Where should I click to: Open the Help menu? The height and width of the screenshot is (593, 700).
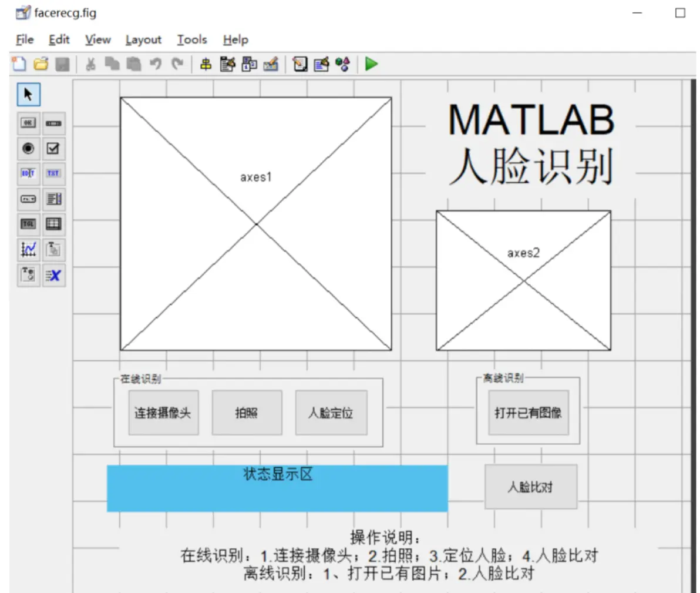pos(235,40)
